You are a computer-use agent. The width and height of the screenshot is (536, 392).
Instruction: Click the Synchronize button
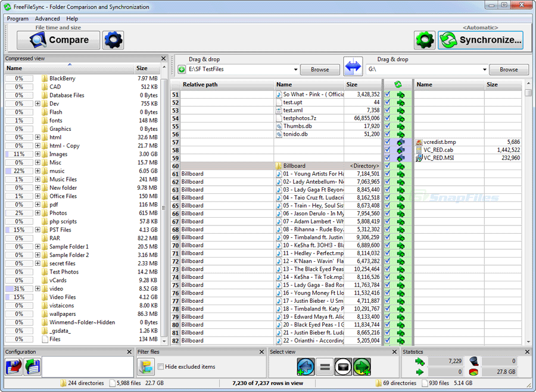click(x=481, y=40)
